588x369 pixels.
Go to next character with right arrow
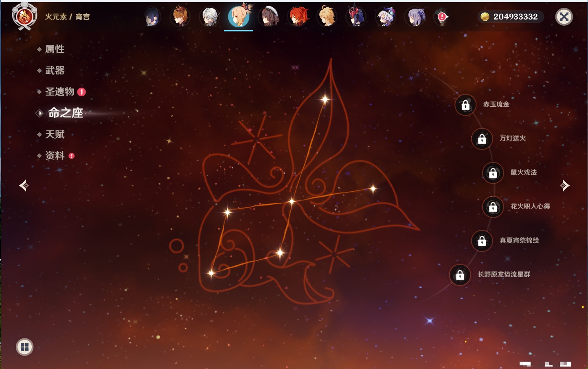564,186
